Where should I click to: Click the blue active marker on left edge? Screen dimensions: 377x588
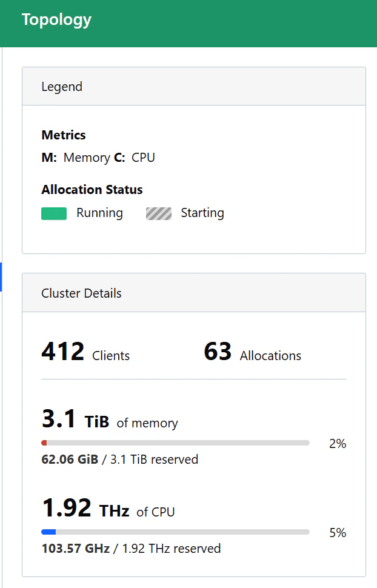pyautogui.click(x=1, y=277)
